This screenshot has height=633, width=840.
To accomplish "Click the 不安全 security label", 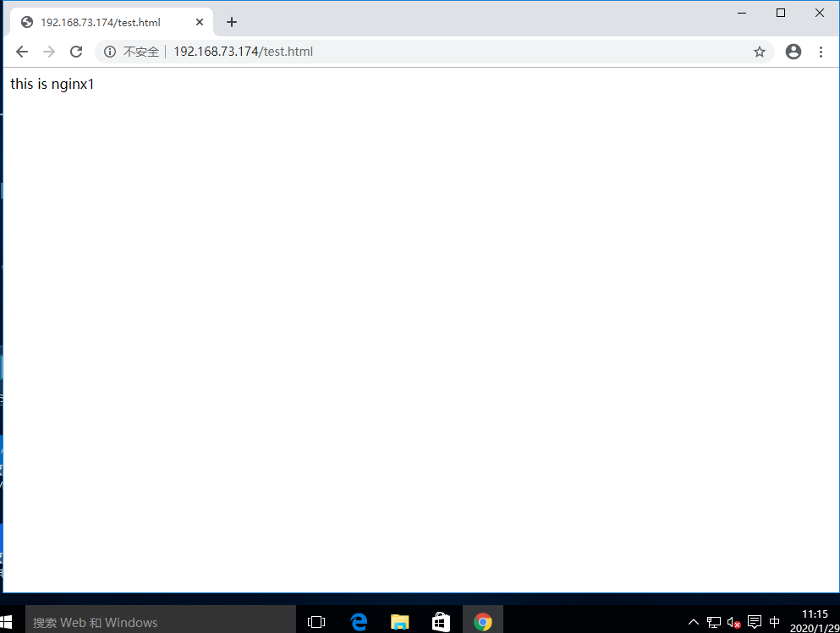I will click(x=141, y=52).
